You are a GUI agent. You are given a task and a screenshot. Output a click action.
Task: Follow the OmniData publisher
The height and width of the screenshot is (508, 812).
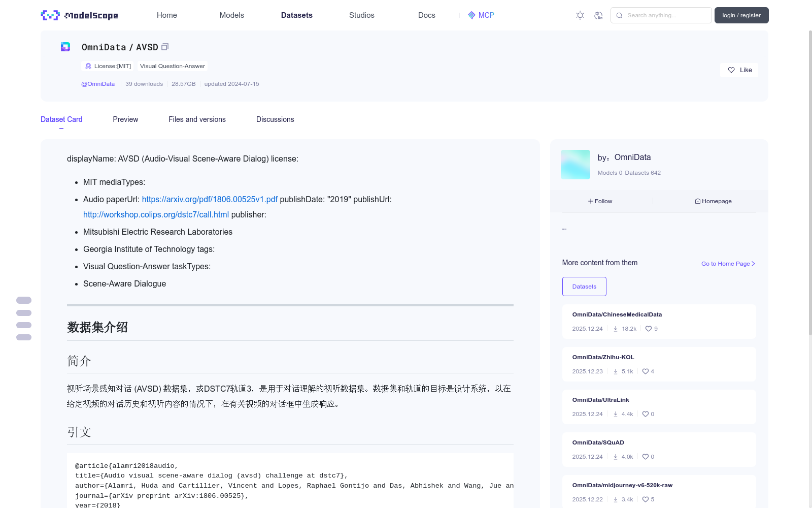point(600,201)
